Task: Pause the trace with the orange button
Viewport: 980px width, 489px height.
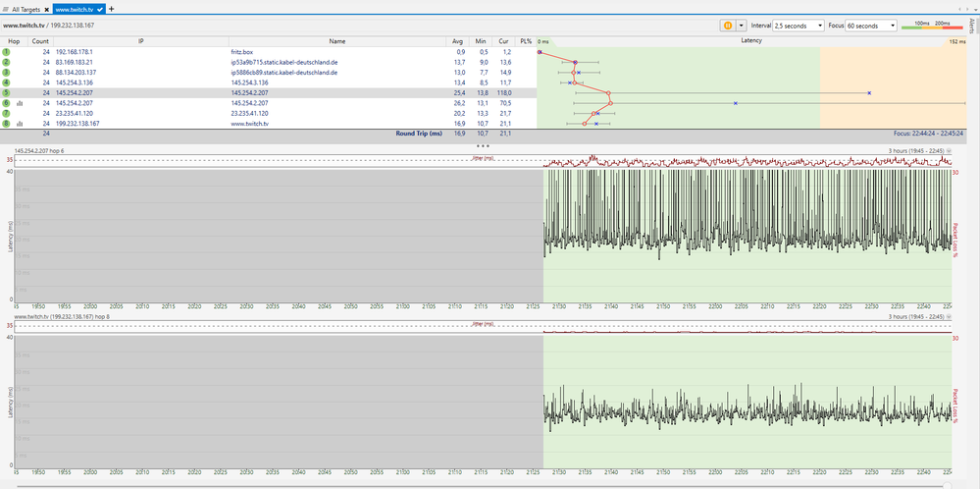Action: pyautogui.click(x=728, y=25)
